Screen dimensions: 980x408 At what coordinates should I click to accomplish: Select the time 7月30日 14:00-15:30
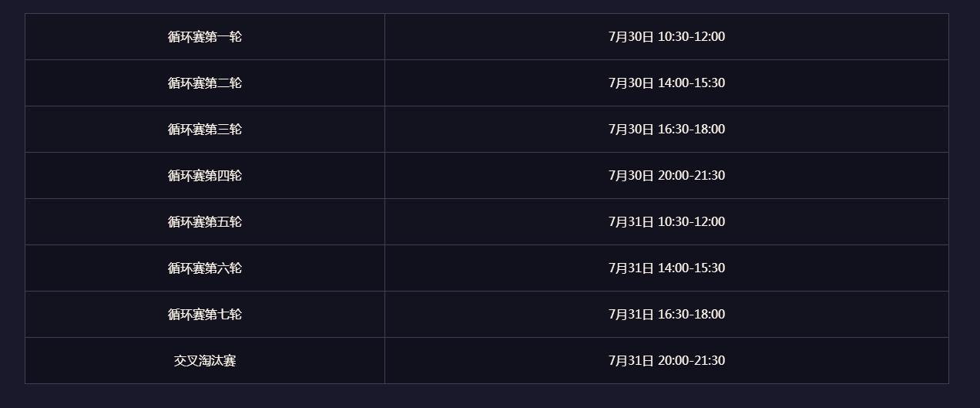[x=666, y=83]
